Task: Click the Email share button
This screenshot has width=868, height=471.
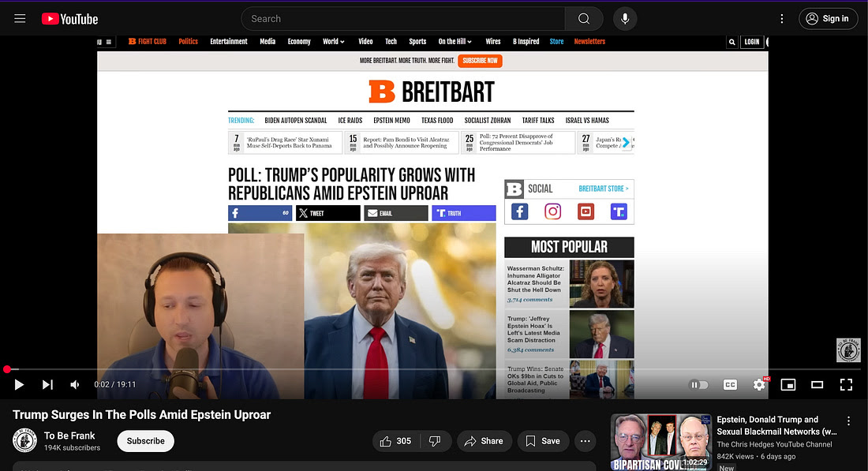Action: point(396,213)
